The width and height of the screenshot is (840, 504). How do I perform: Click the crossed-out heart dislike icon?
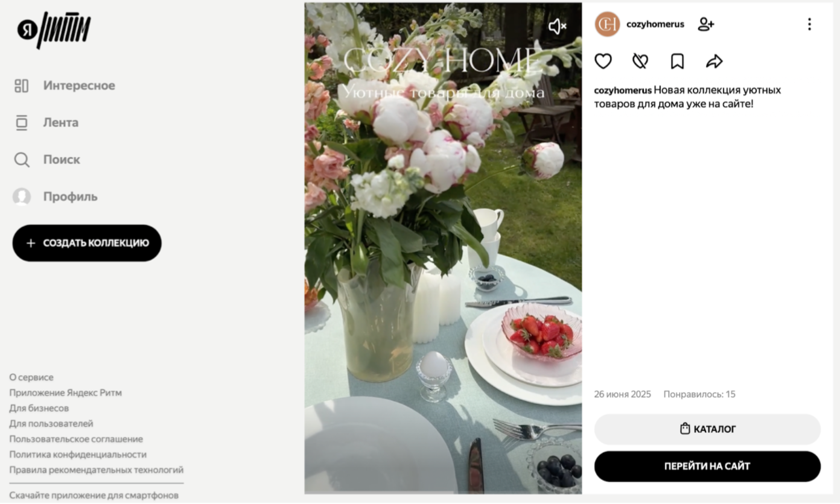click(640, 61)
